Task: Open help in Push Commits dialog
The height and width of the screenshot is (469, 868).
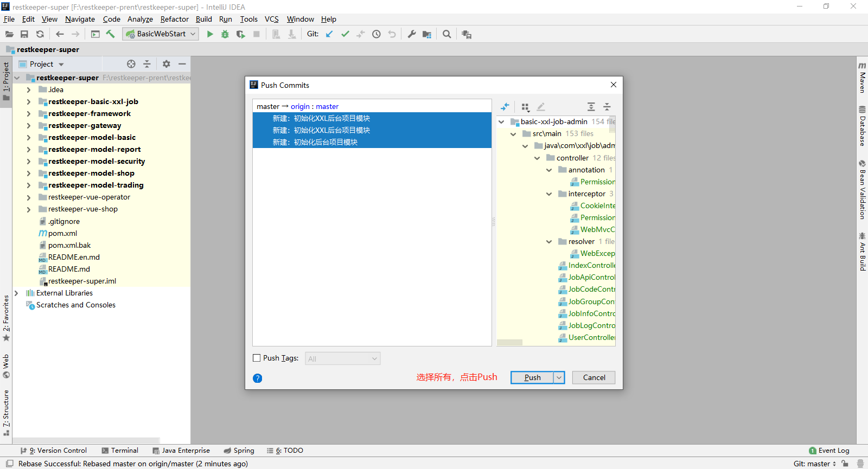Action: (x=258, y=378)
